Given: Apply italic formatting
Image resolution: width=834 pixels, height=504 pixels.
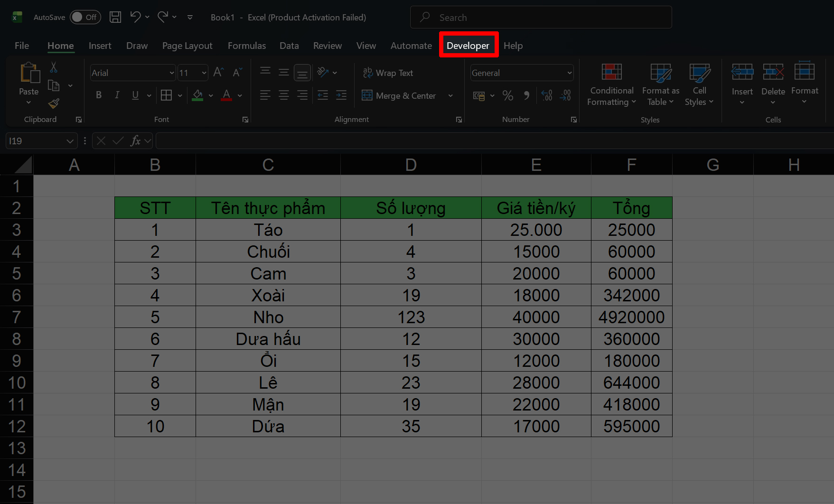Looking at the screenshot, I should tap(117, 95).
